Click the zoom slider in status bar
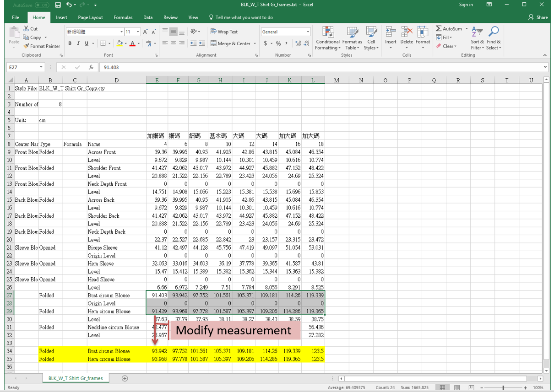The width and height of the screenshot is (554, 392). pos(503,387)
